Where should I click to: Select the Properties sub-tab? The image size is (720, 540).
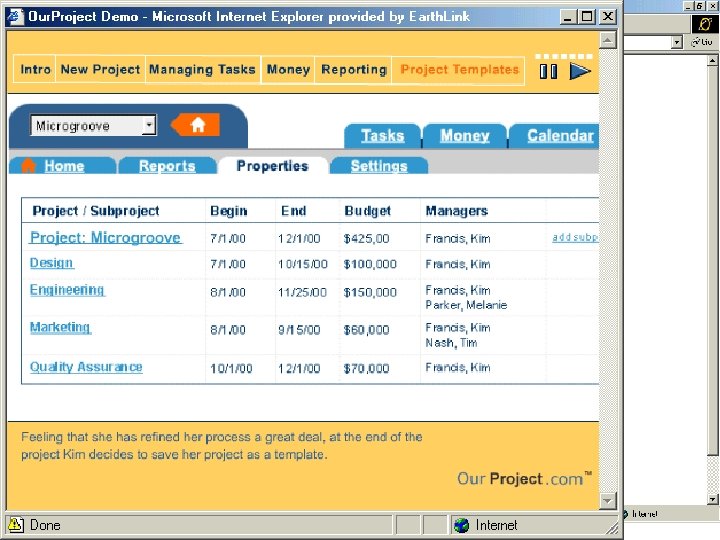(x=272, y=166)
